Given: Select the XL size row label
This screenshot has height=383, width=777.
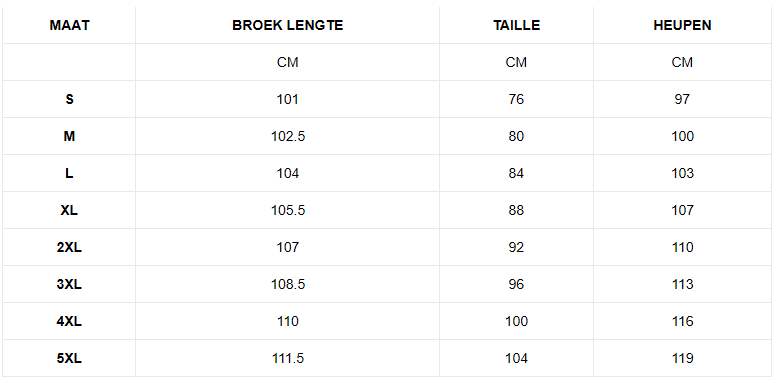Looking at the screenshot, I should 69,210.
